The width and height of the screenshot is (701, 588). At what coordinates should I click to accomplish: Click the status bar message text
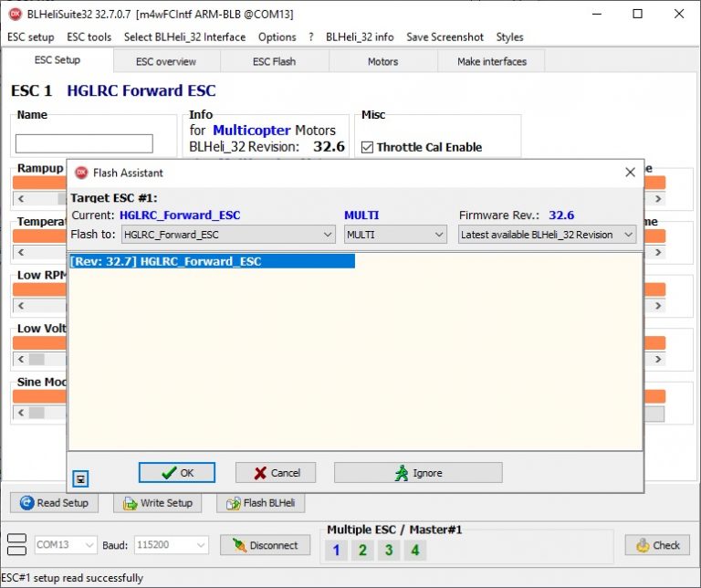pyautogui.click(x=72, y=578)
